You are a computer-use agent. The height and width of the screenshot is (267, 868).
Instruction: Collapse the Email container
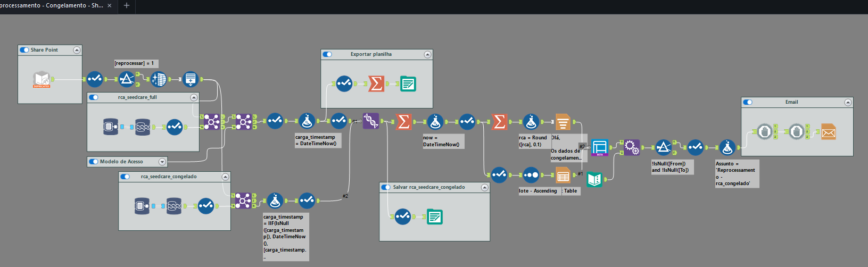point(848,102)
